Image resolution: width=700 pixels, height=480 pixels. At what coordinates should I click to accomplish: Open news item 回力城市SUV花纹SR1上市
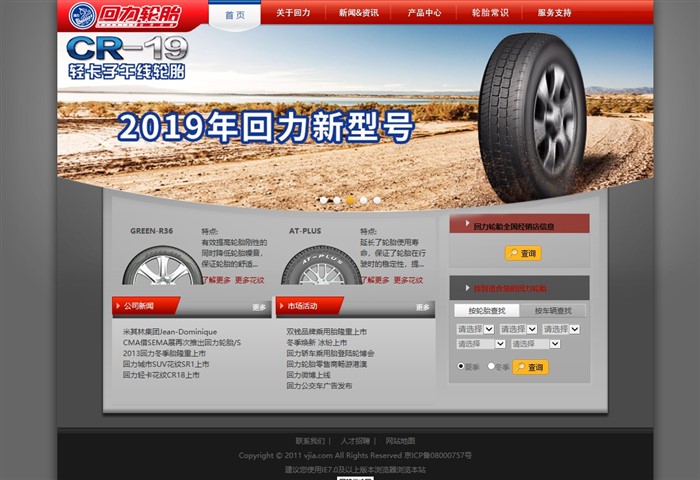coord(166,364)
